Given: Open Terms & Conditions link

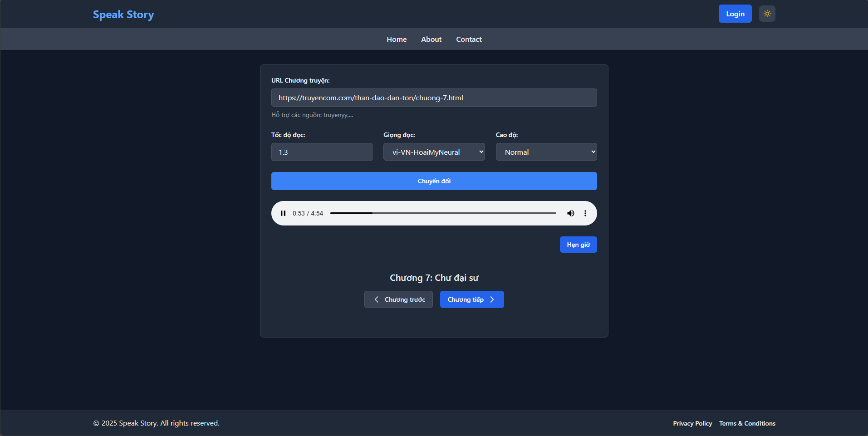Looking at the screenshot, I should coord(747,423).
